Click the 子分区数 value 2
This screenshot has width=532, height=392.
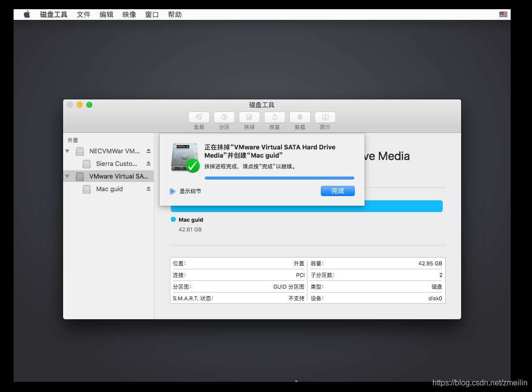click(441, 275)
